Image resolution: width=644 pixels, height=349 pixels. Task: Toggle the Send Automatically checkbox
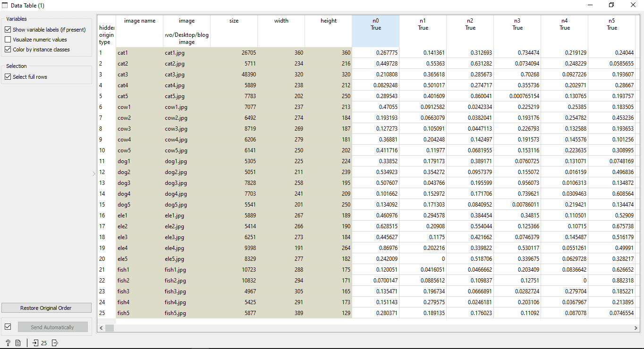click(8, 327)
